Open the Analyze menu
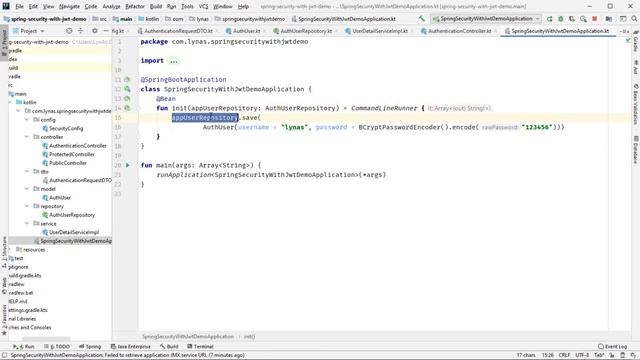Image resolution: width=640 pixels, height=360 pixels. click(x=111, y=7)
